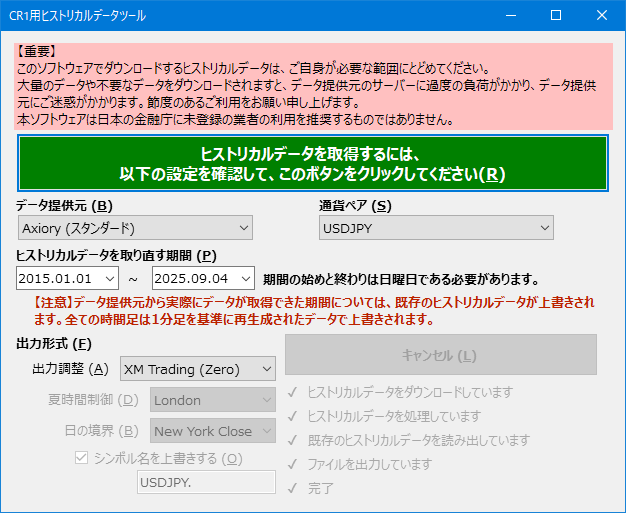Click the 既存のヒストリカルデータを読み出しています status text
Viewport: 626px width, 513px height.
pyautogui.click(x=419, y=440)
